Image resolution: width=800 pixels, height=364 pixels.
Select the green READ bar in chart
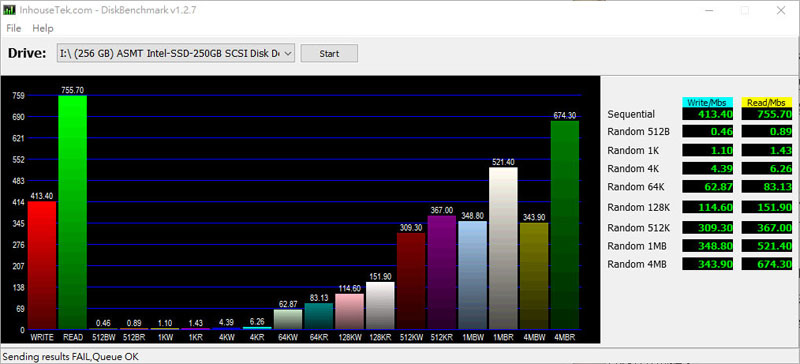pos(72,212)
